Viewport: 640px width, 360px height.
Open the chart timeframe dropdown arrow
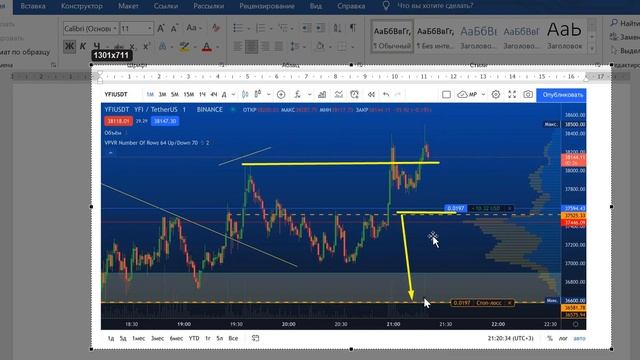coord(233,95)
